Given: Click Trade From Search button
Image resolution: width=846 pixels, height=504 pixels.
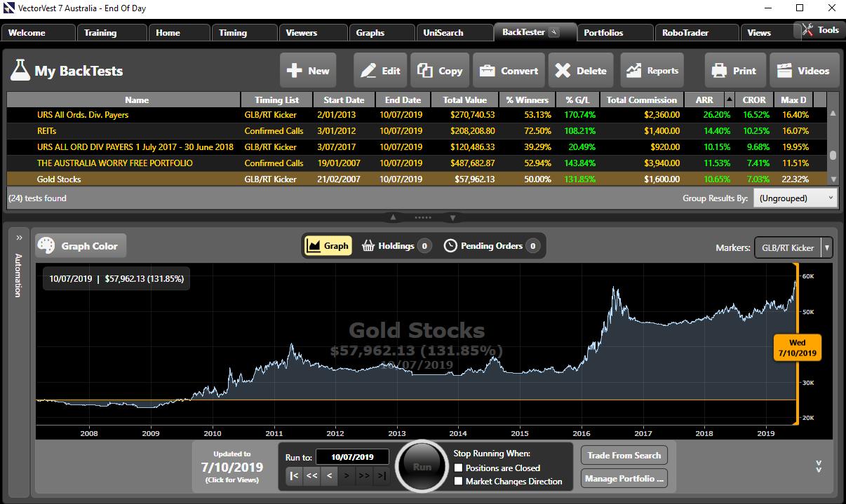Looking at the screenshot, I should click(x=624, y=455).
